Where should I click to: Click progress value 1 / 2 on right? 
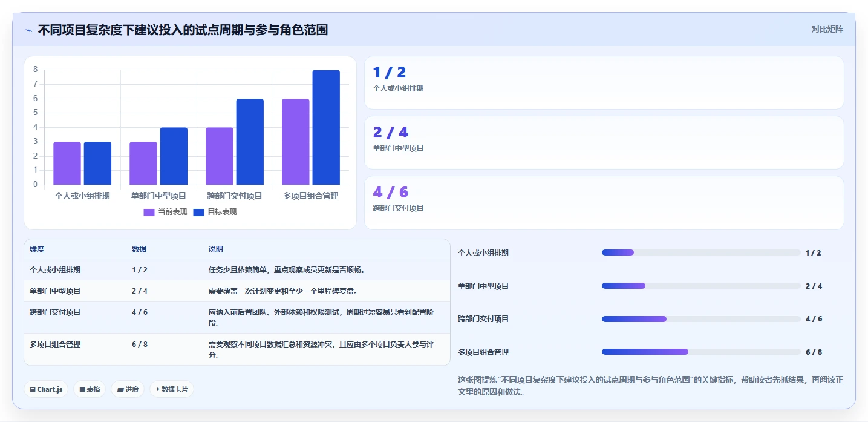click(814, 252)
